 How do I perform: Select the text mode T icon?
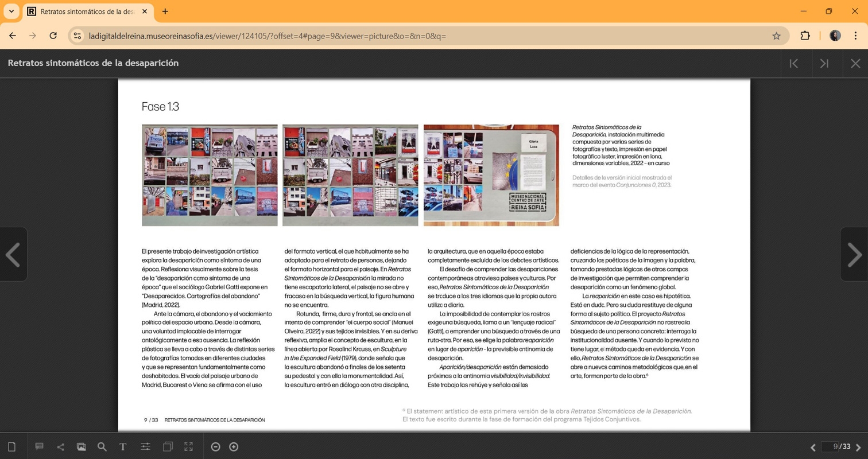[x=123, y=446]
